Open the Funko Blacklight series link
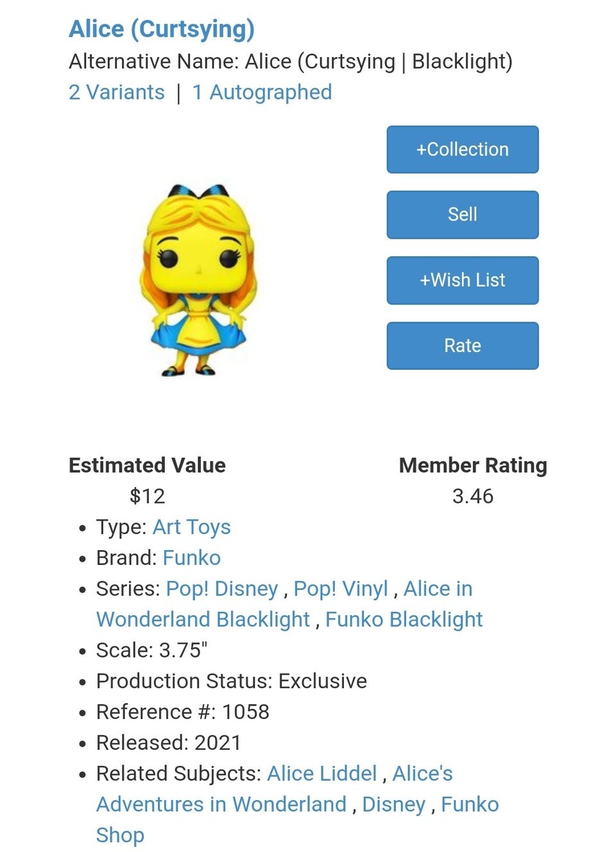616x852 pixels. [404, 620]
